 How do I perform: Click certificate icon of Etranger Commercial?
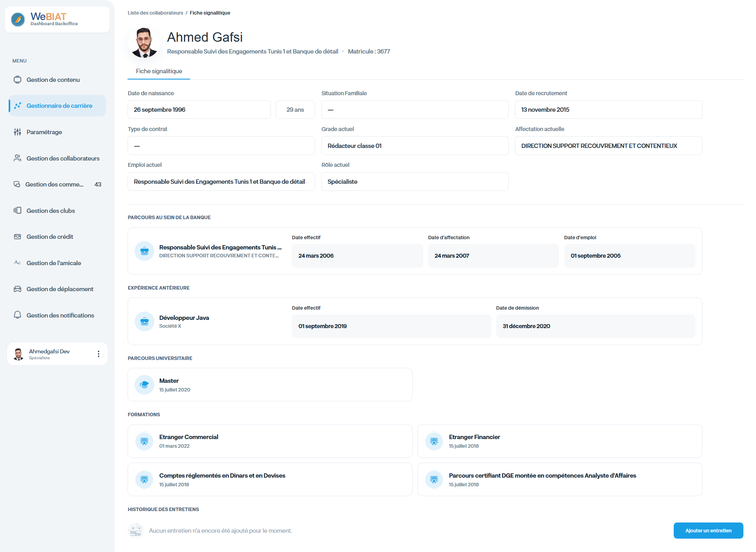click(145, 441)
